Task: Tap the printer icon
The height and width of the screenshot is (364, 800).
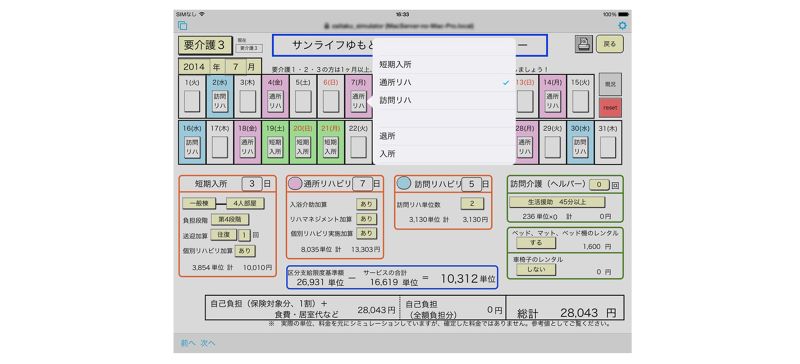Action: pos(584,44)
